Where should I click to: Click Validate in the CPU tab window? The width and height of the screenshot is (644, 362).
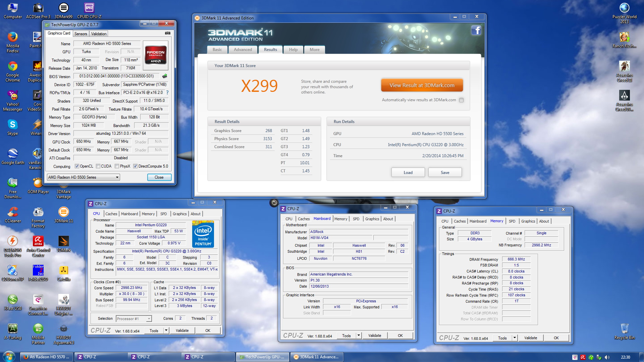(x=182, y=330)
